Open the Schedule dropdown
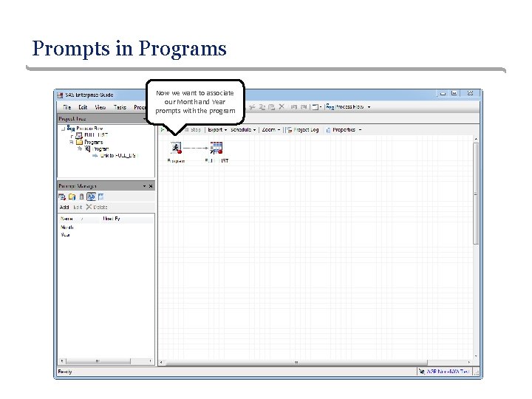Image resolution: width=532 pixels, height=399 pixels. tap(243, 129)
